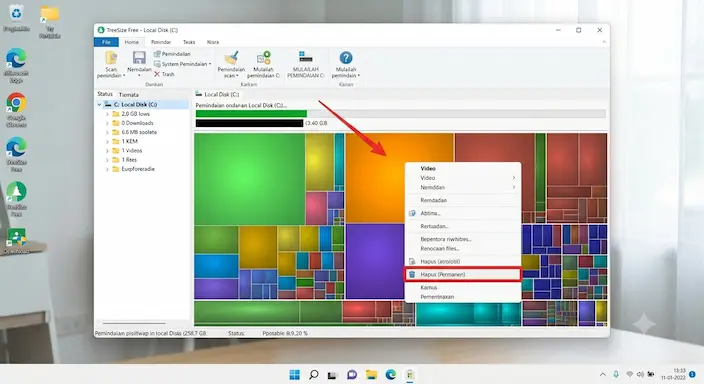
Task: Expand the 1 KEM folder
Action: (107, 141)
